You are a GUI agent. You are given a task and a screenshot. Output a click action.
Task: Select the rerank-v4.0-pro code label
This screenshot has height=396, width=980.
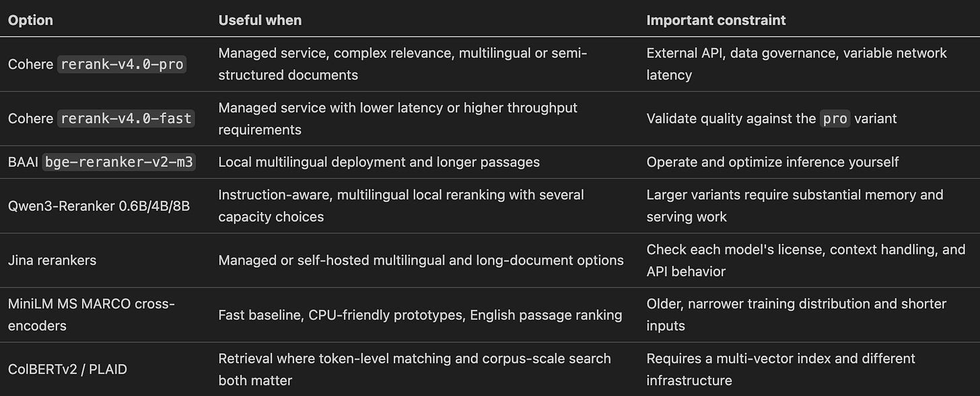(x=123, y=64)
